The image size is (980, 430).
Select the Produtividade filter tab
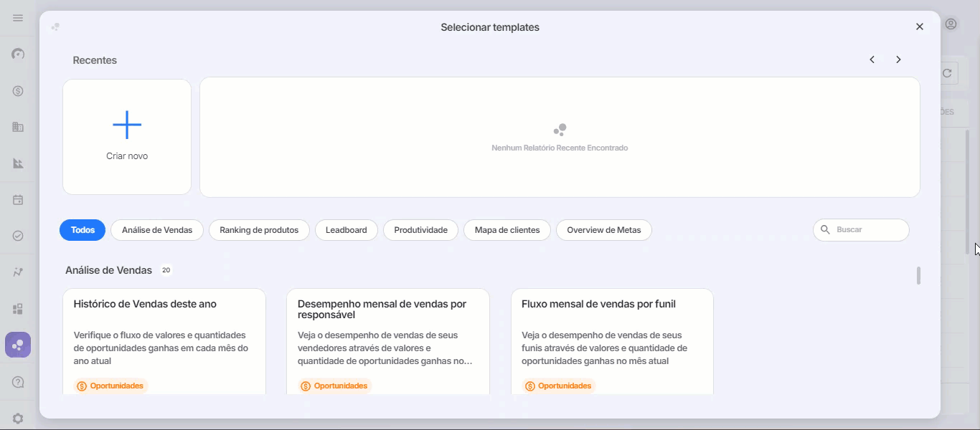point(420,230)
